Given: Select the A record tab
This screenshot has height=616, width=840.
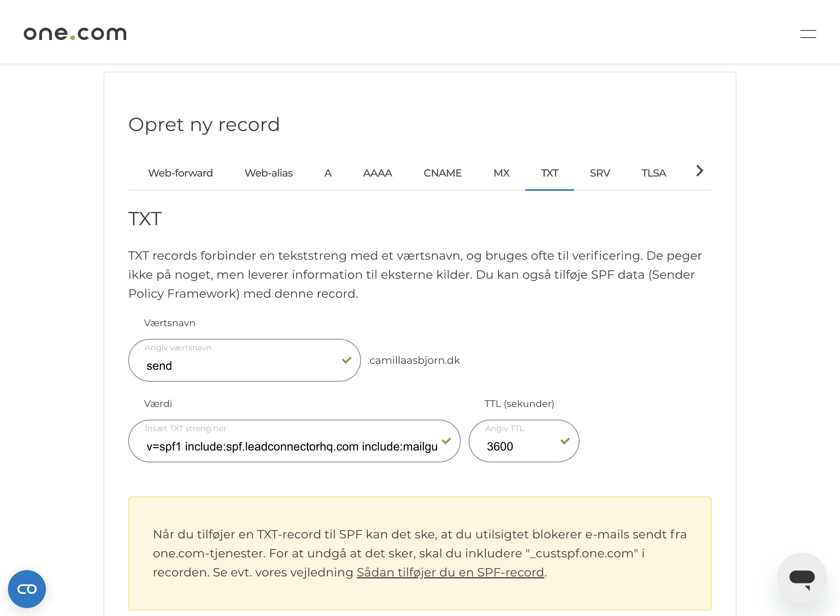Looking at the screenshot, I should pos(328,173).
